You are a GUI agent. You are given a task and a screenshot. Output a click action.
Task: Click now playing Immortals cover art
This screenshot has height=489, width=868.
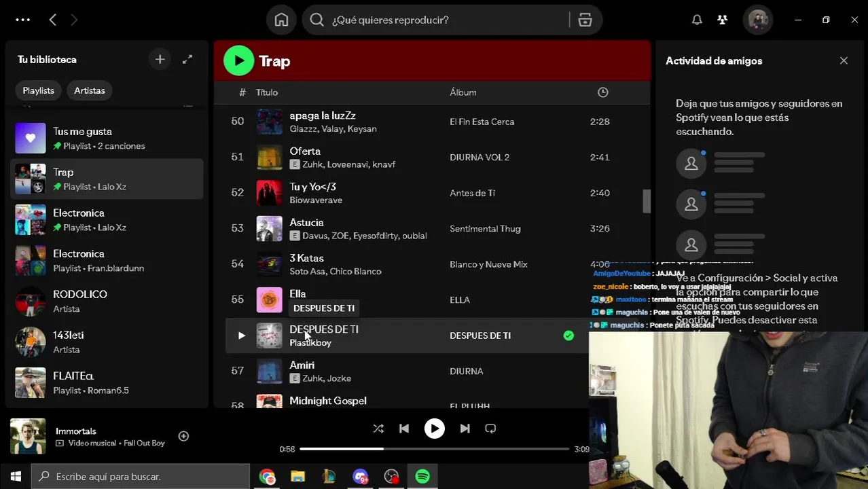28,436
